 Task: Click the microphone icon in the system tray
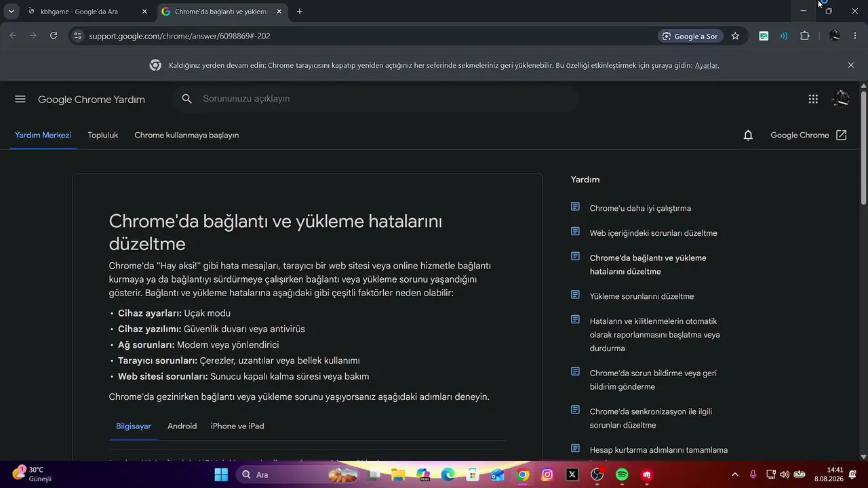(x=753, y=474)
